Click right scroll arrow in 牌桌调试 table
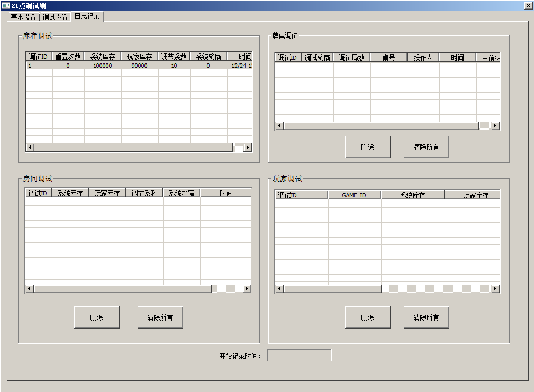The image size is (534, 392). click(495, 126)
